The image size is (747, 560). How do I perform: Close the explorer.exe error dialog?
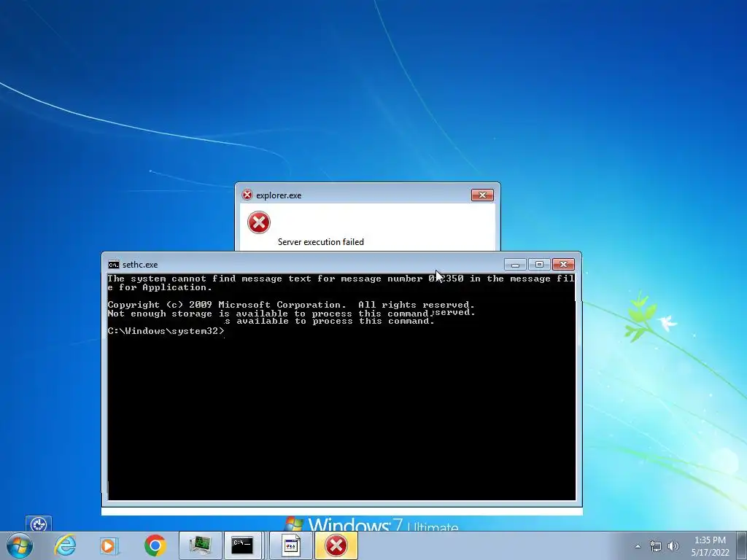(x=482, y=195)
